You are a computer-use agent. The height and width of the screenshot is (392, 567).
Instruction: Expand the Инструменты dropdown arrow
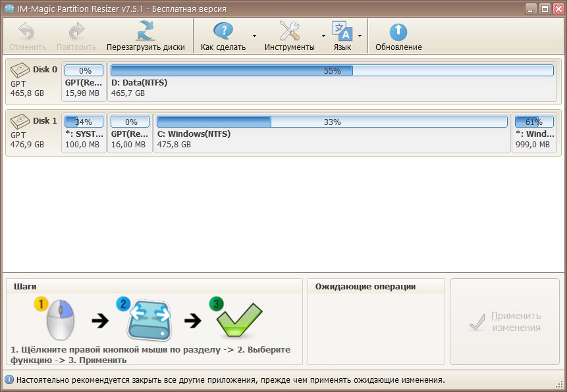click(x=323, y=36)
